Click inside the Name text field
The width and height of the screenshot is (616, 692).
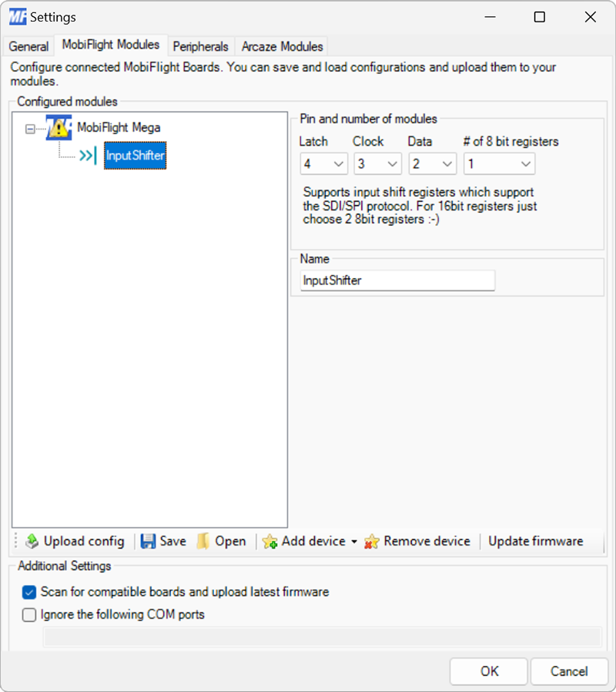pyautogui.click(x=397, y=280)
